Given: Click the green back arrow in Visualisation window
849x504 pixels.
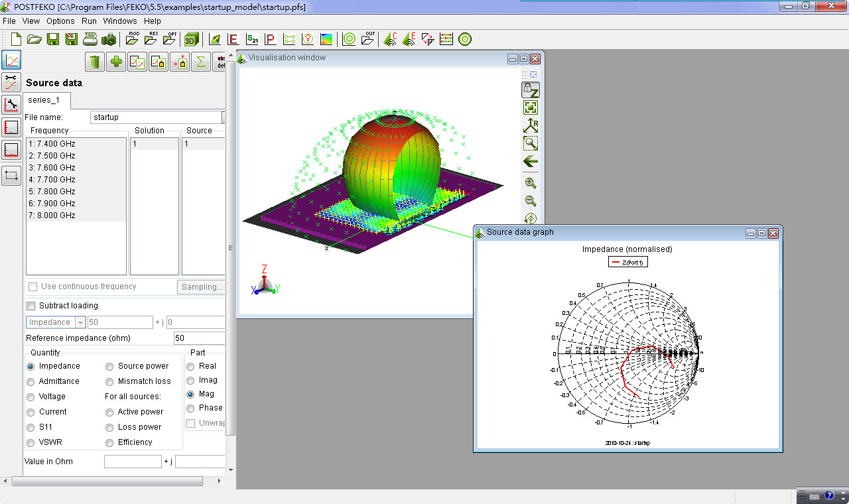Looking at the screenshot, I should [x=531, y=161].
